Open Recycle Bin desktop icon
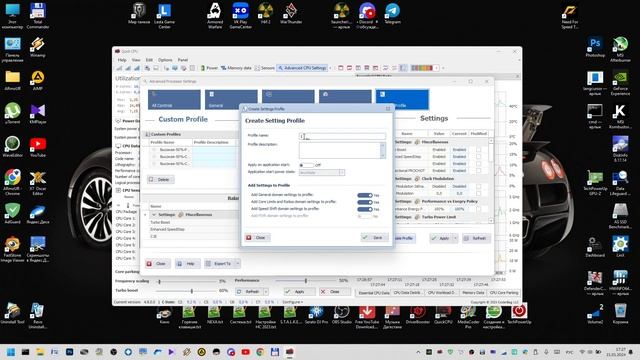640x360 pixels. click(x=620, y=313)
